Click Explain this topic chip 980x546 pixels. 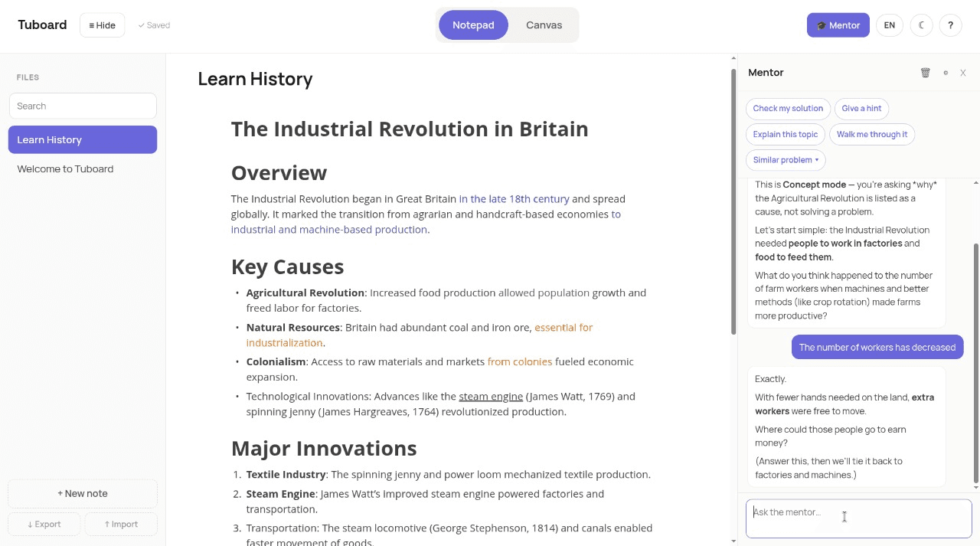(x=786, y=135)
